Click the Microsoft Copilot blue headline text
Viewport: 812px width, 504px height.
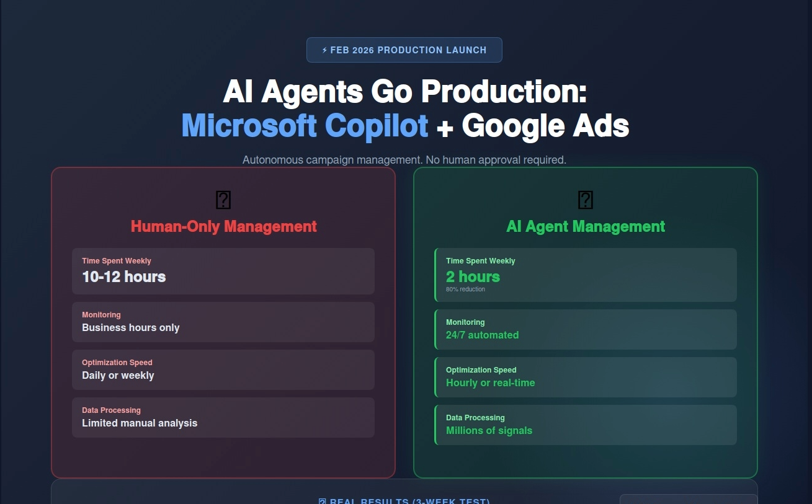pyautogui.click(x=305, y=126)
